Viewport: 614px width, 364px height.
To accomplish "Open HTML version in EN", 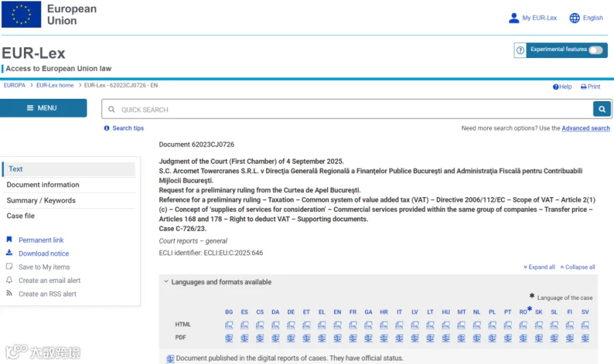I will [x=337, y=325].
